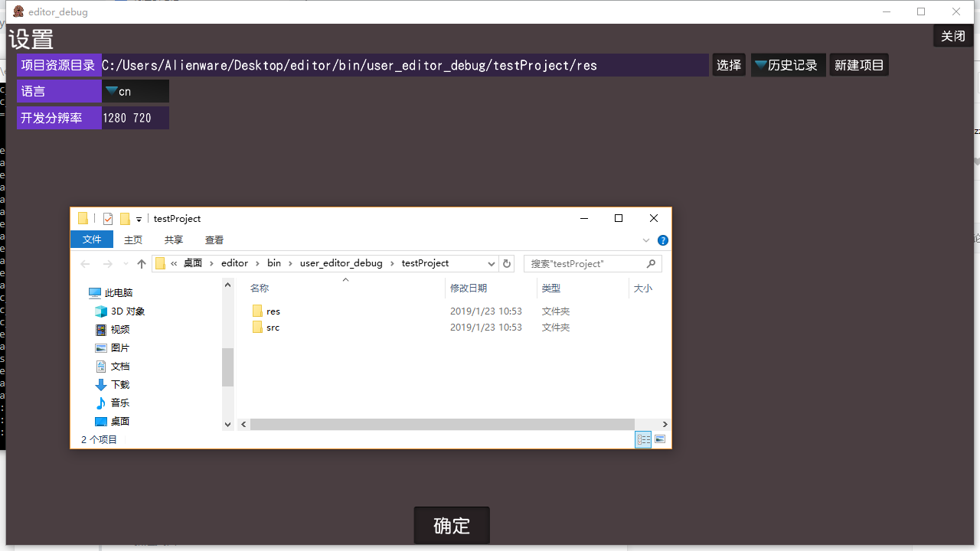The image size is (980, 551).
Task: Switch to the 主页 ribbon tab
Action: click(133, 240)
